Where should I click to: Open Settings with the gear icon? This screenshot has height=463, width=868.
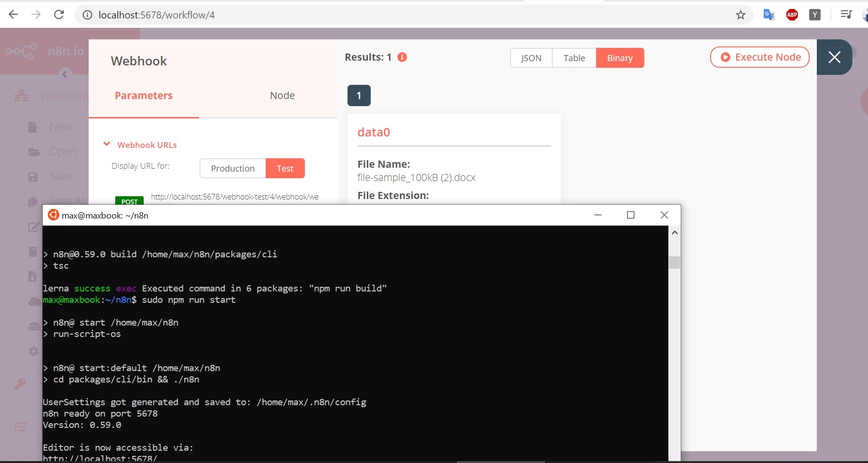point(33,351)
